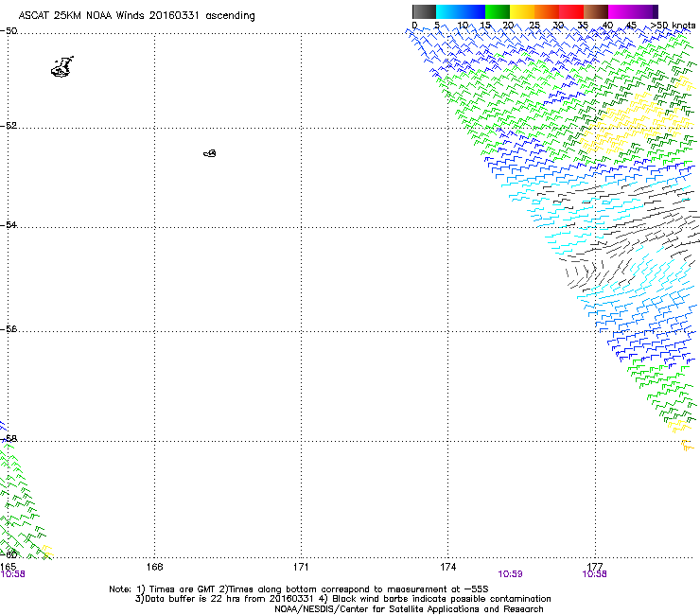The image size is (700, 615).
Task: Select the yellow 20-25 knots legend segment
Action: tap(521, 11)
